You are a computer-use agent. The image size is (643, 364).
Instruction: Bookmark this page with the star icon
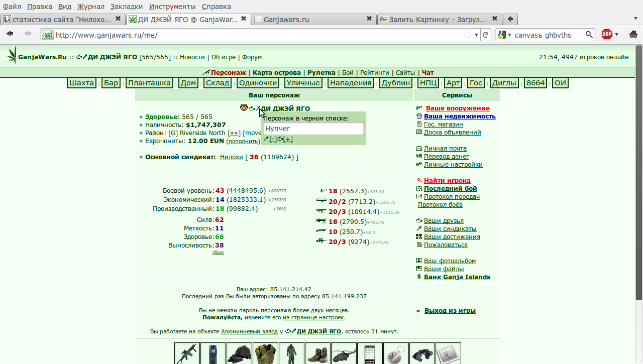tap(467, 35)
